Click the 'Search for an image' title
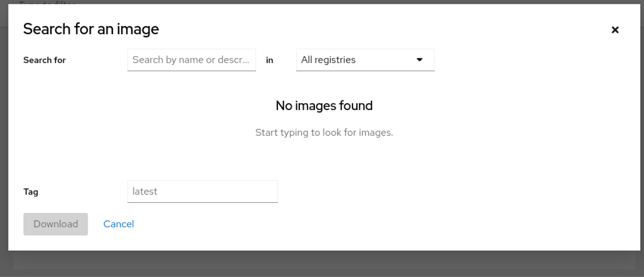Screen dimensions: 644x277 (x=91, y=29)
